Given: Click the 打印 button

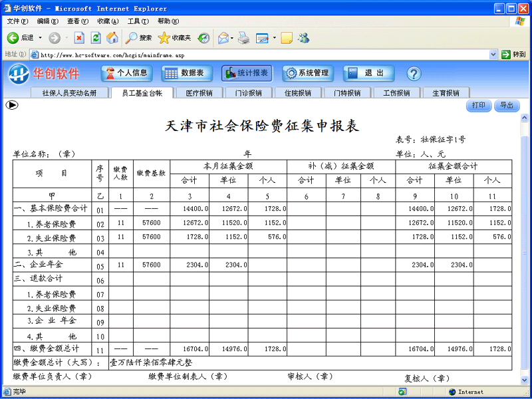Looking at the screenshot, I should (x=479, y=106).
